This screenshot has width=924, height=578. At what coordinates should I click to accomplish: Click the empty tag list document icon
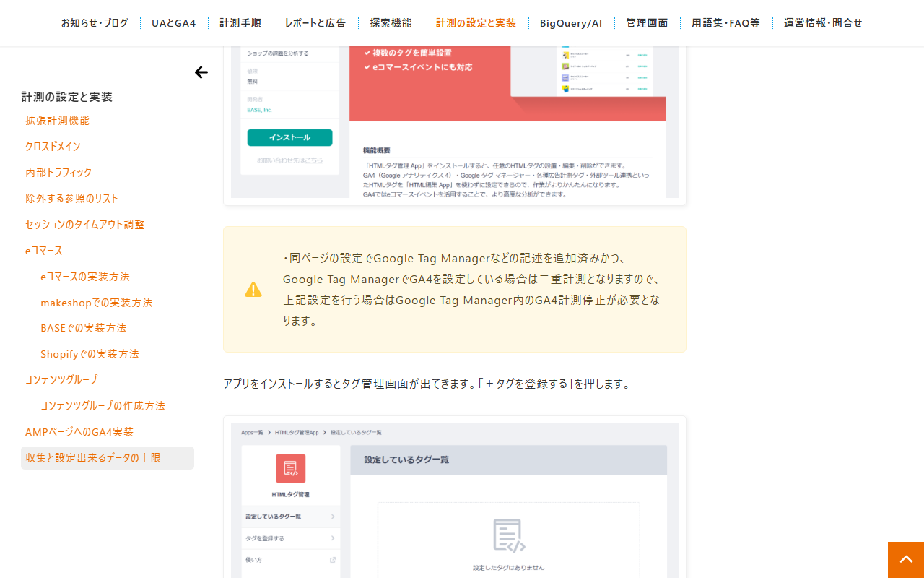(508, 536)
